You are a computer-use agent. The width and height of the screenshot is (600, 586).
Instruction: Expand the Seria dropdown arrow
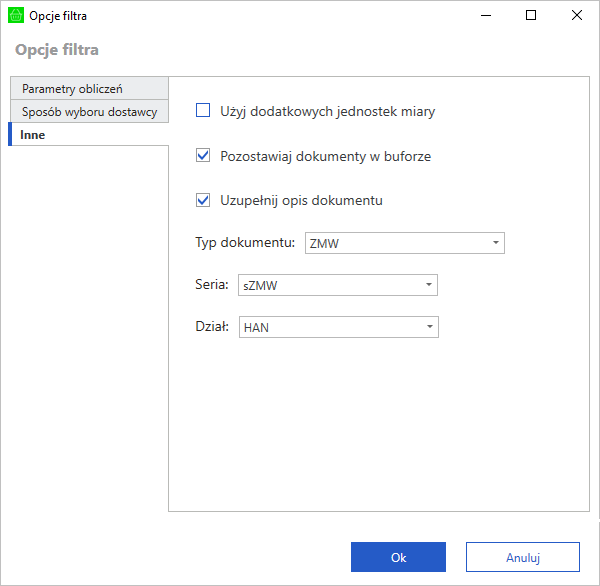coord(429,285)
